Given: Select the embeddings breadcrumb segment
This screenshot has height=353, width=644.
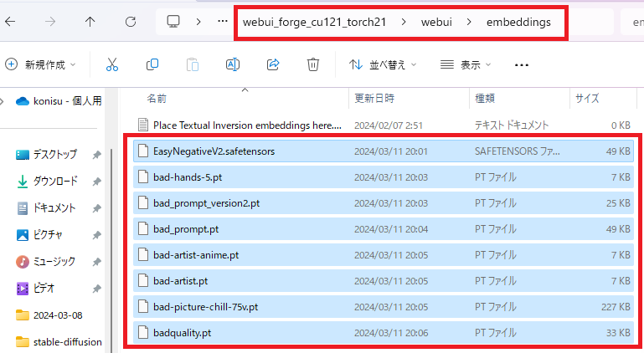Looking at the screenshot, I should tap(518, 22).
